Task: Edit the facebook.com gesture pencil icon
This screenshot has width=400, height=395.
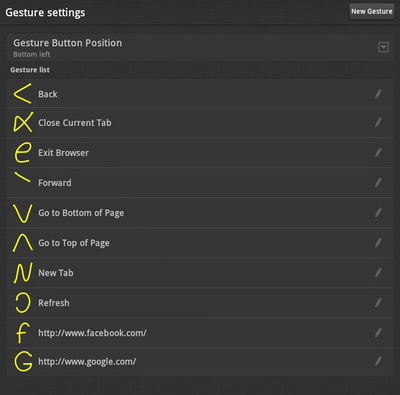Action: [378, 333]
